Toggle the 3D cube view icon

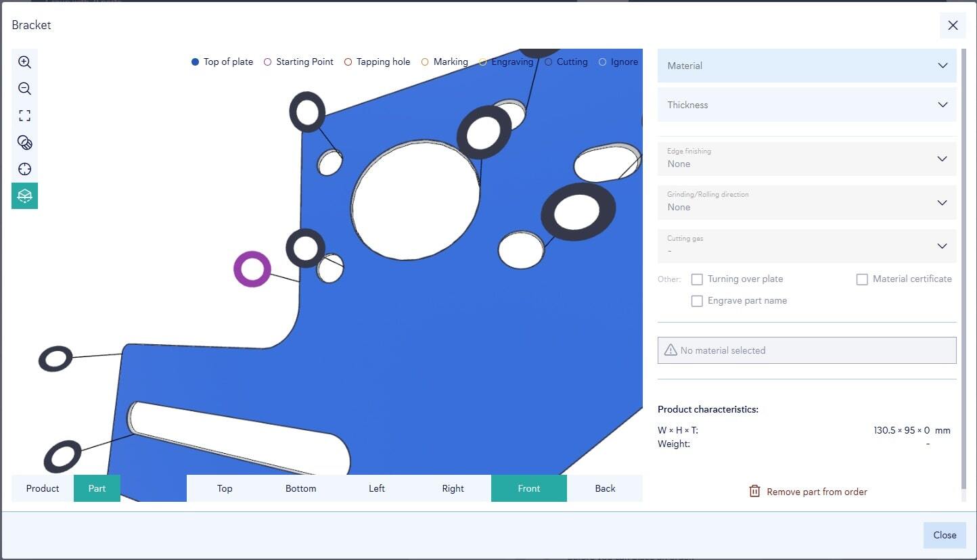(x=24, y=196)
